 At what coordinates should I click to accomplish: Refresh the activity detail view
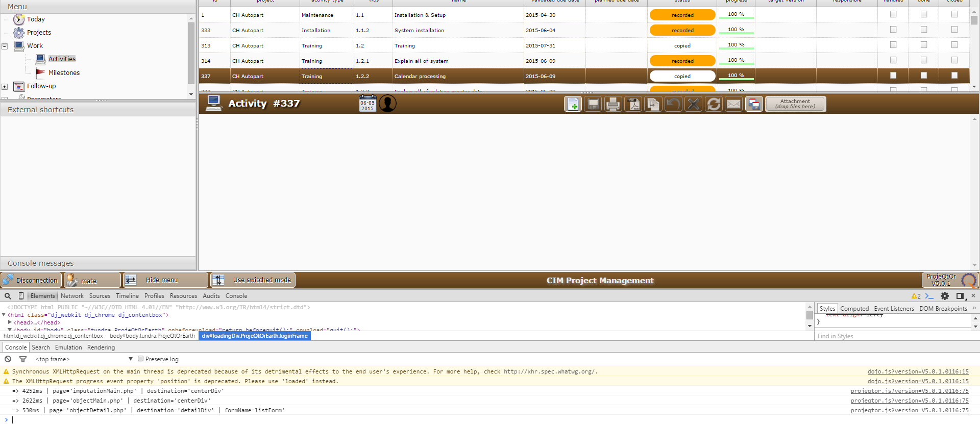714,104
